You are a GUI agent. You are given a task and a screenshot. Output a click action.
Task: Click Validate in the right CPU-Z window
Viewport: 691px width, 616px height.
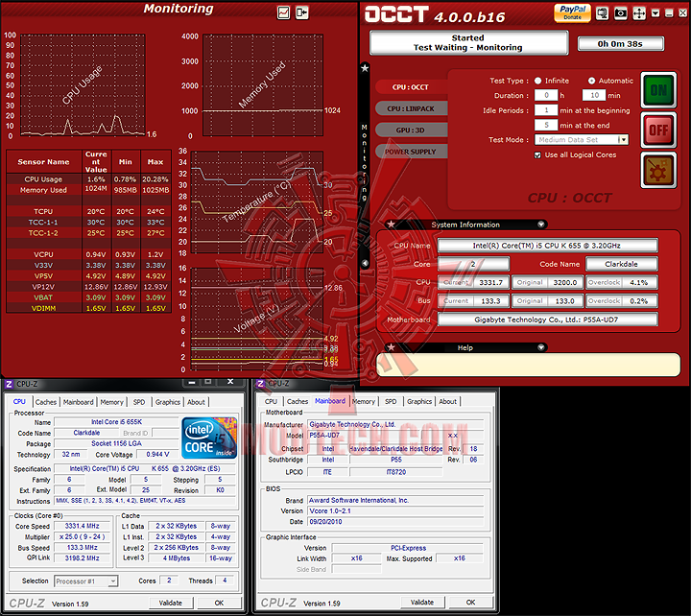422,603
